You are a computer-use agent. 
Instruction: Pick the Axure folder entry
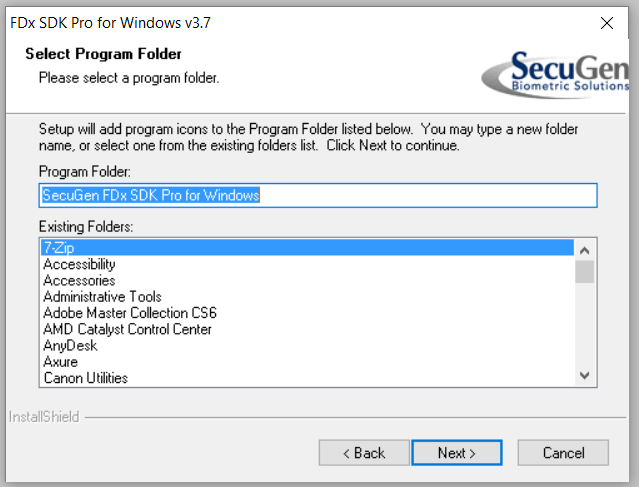(x=307, y=362)
